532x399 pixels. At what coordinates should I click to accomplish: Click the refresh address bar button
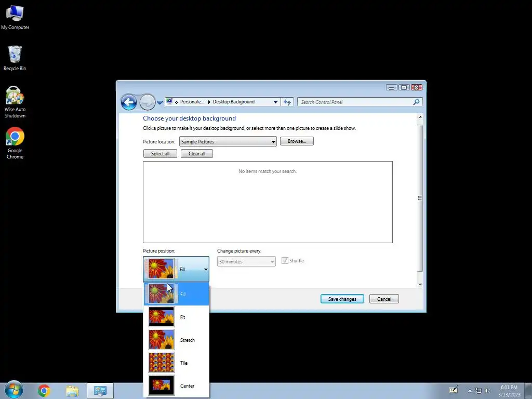[287, 102]
